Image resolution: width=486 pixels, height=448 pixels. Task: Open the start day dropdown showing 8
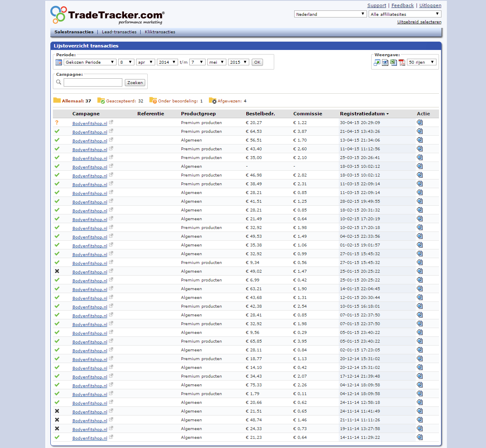coord(126,62)
